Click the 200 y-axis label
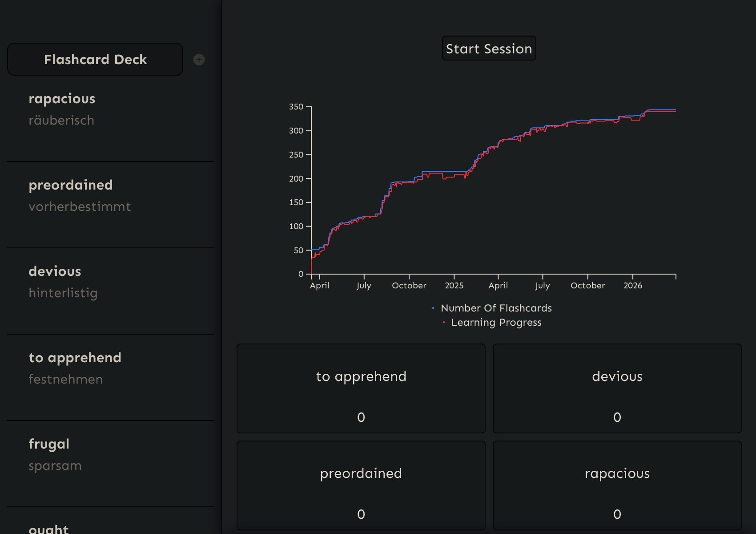Viewport: 756px width, 534px height. pos(296,178)
